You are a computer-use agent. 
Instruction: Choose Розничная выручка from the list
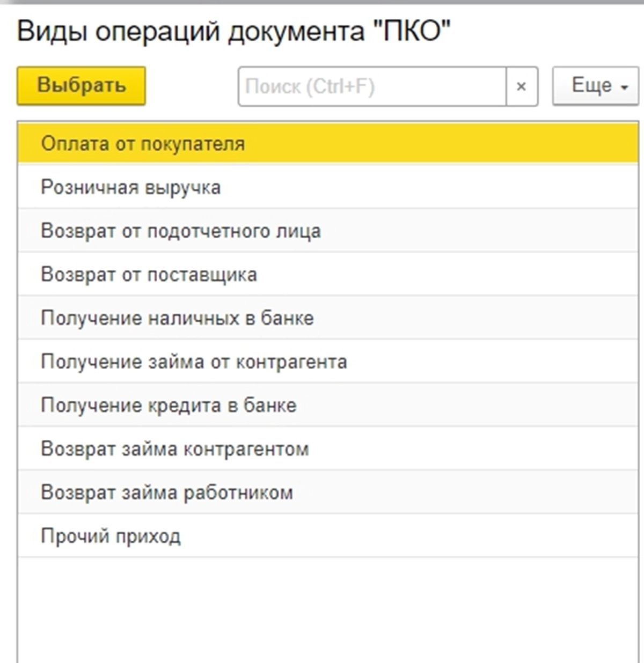pos(131,187)
